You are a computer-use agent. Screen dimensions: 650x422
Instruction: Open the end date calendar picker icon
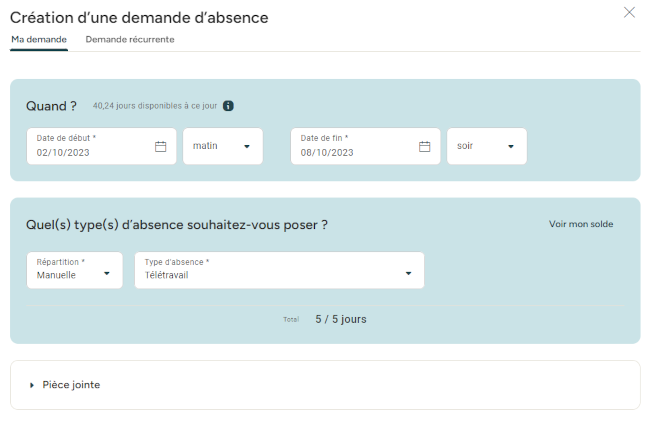coord(424,146)
